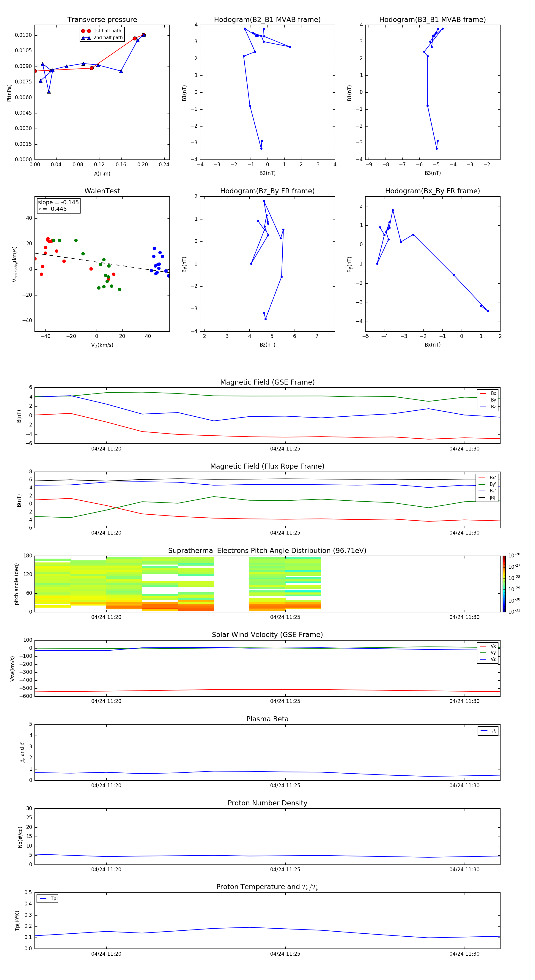
Task: Click the Magnetic Field (Flux Rope Frame) title
Action: tap(267, 467)
